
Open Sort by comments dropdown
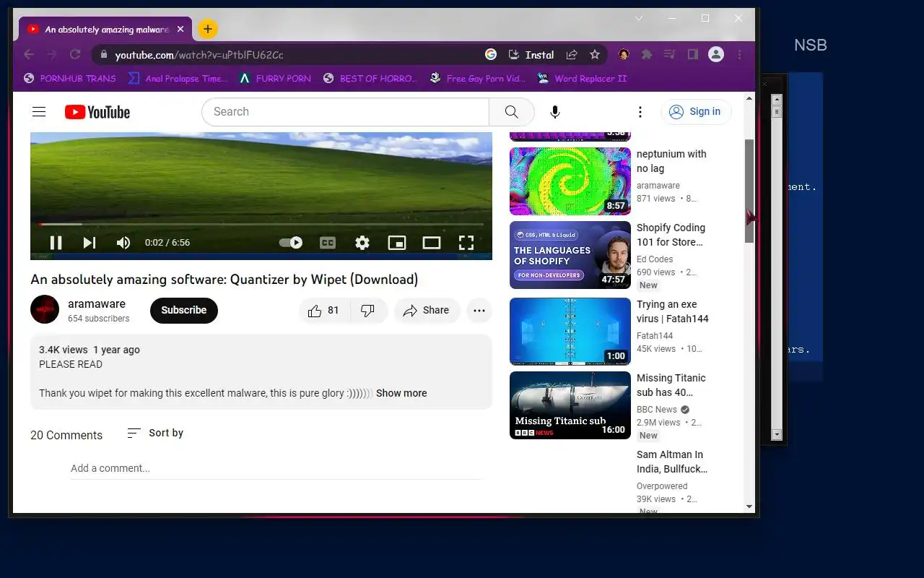tap(155, 433)
